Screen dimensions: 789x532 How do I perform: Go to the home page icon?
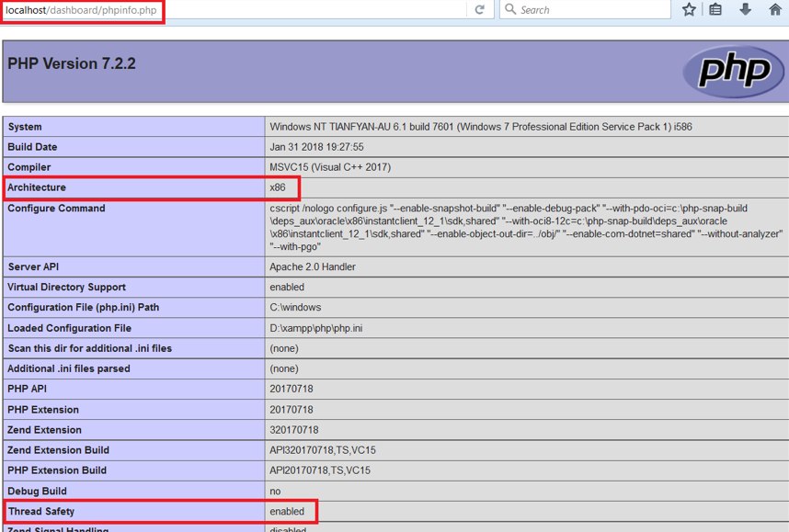775,9
